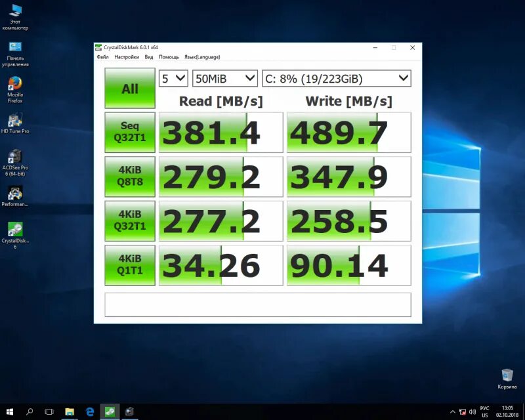
Task: Minimize the CrystalDiskMark window
Action: point(375,47)
